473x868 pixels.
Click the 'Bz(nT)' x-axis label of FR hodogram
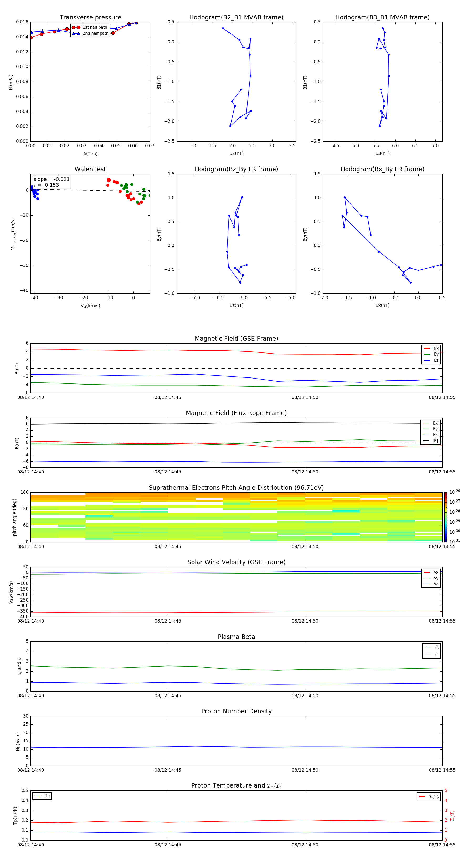[236, 305]
